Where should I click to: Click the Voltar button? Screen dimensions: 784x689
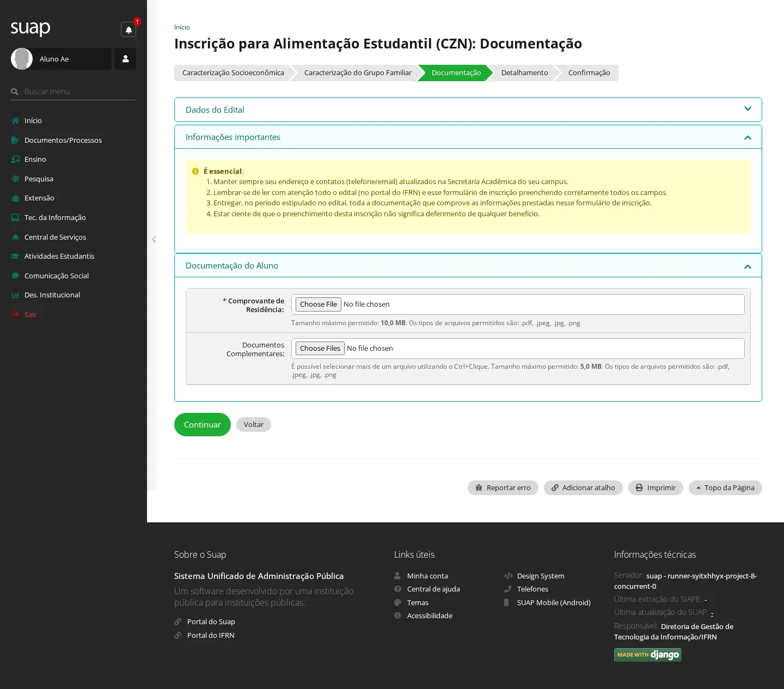click(254, 425)
